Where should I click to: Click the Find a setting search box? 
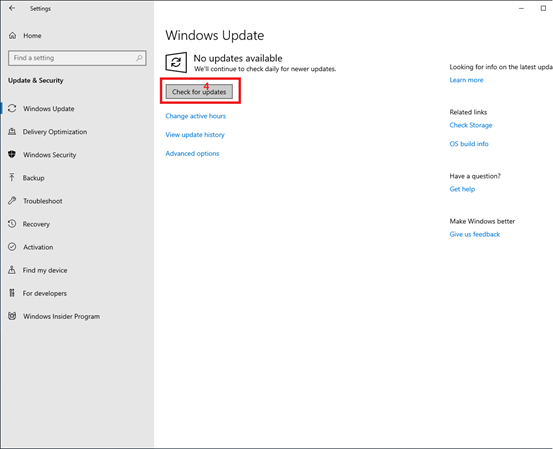click(77, 58)
